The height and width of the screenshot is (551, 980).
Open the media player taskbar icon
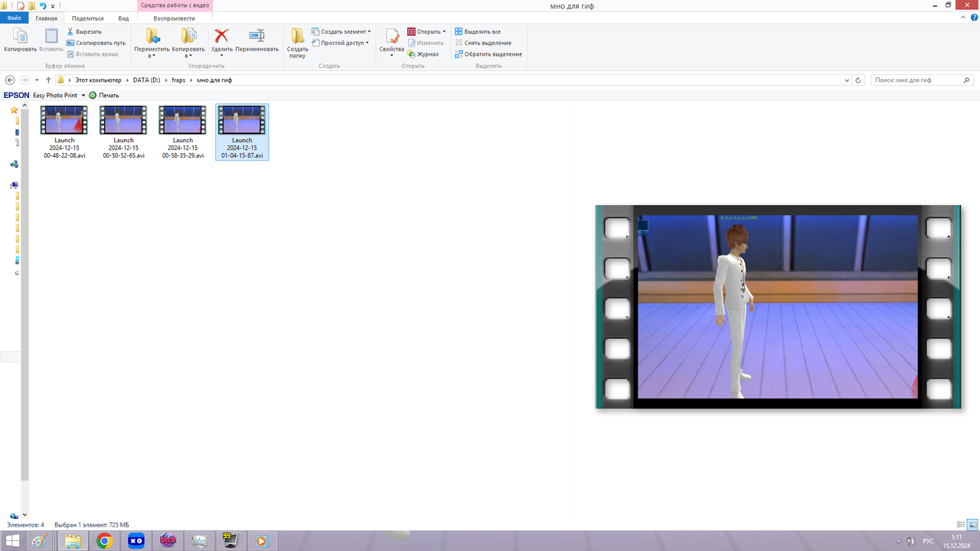[x=261, y=541]
